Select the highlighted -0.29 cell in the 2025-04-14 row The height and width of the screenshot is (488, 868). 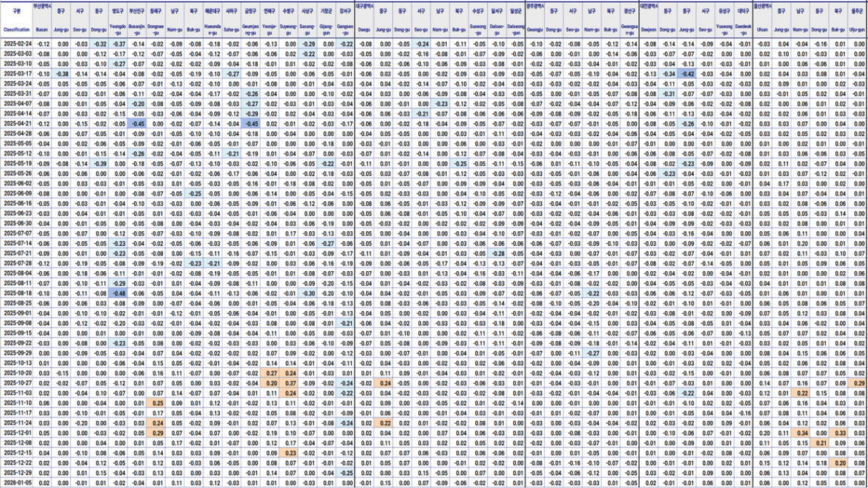pos(251,113)
